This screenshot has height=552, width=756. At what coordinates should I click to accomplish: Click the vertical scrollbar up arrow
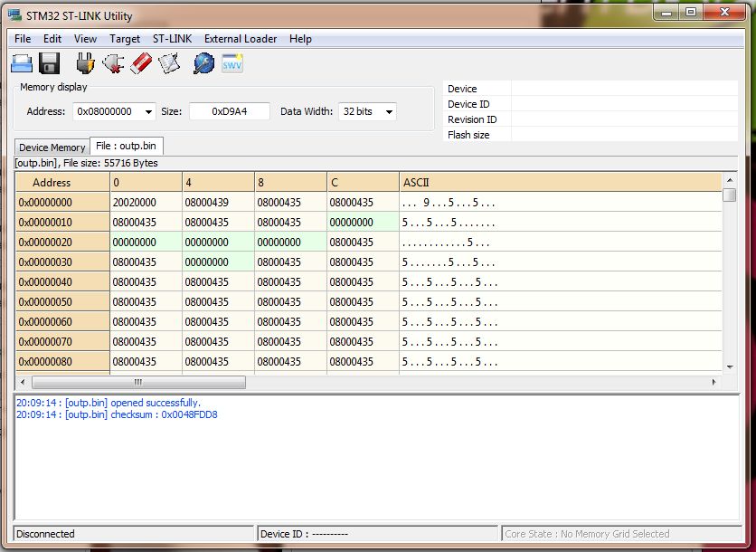coord(730,180)
